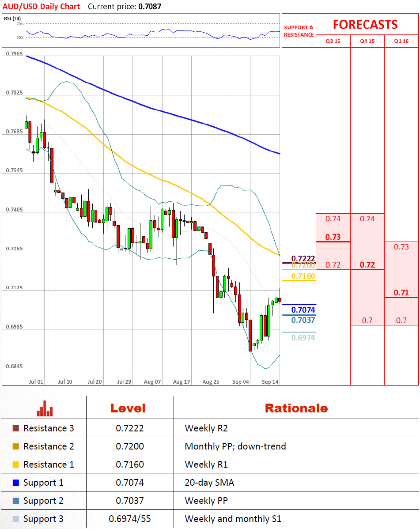Image resolution: width=420 pixels, height=529 pixels.
Task: Click the Resistance 1 yellow swatch
Action: coord(15,465)
